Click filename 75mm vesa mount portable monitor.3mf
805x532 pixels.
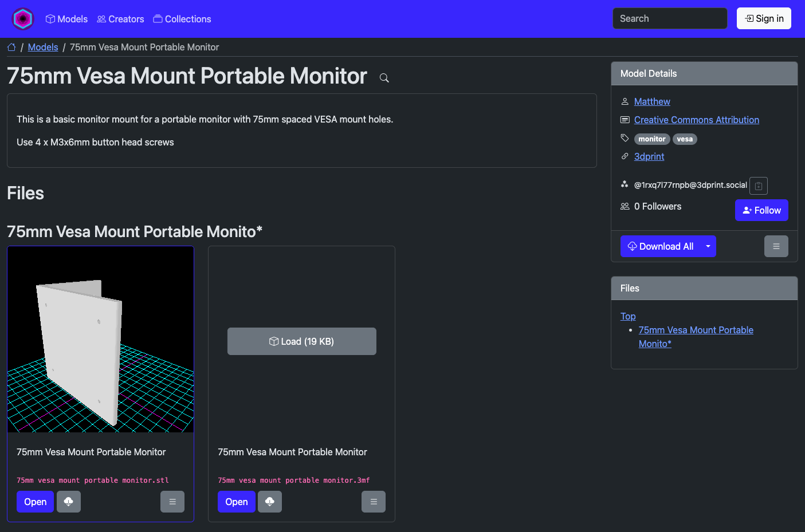tap(294, 480)
